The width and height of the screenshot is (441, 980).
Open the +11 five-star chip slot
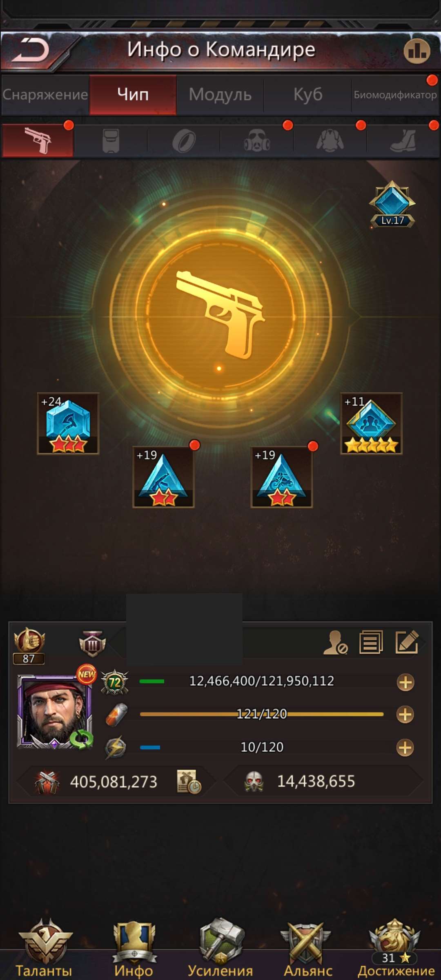coord(371,423)
